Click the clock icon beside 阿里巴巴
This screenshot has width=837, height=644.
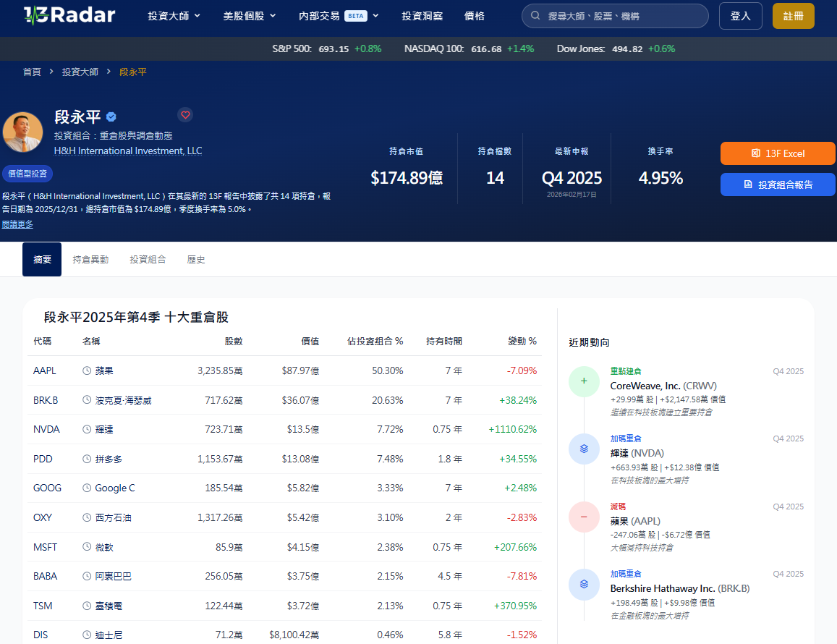pyautogui.click(x=87, y=576)
